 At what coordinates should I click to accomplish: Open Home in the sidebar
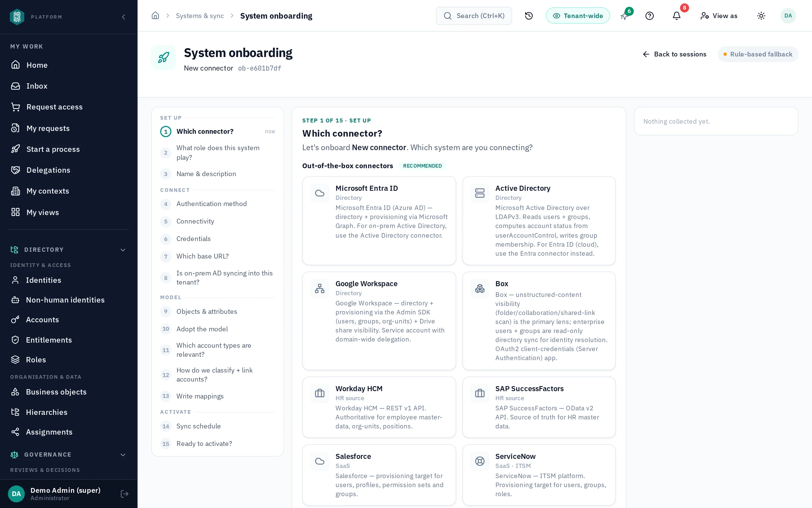[x=69, y=65]
